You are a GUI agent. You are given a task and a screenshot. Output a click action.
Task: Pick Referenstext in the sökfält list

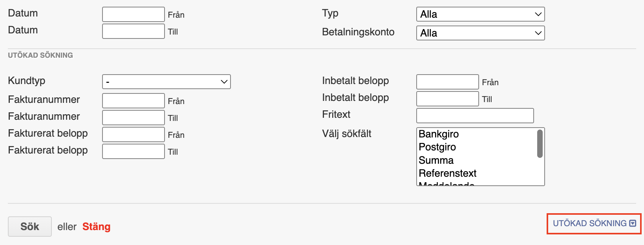click(448, 174)
